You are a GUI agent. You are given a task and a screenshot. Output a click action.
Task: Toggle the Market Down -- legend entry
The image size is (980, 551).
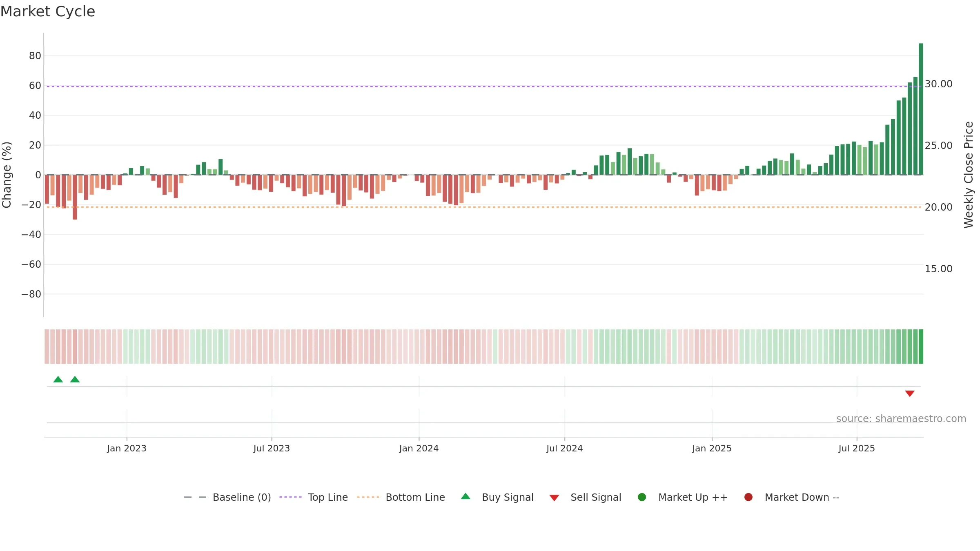pyautogui.click(x=791, y=497)
